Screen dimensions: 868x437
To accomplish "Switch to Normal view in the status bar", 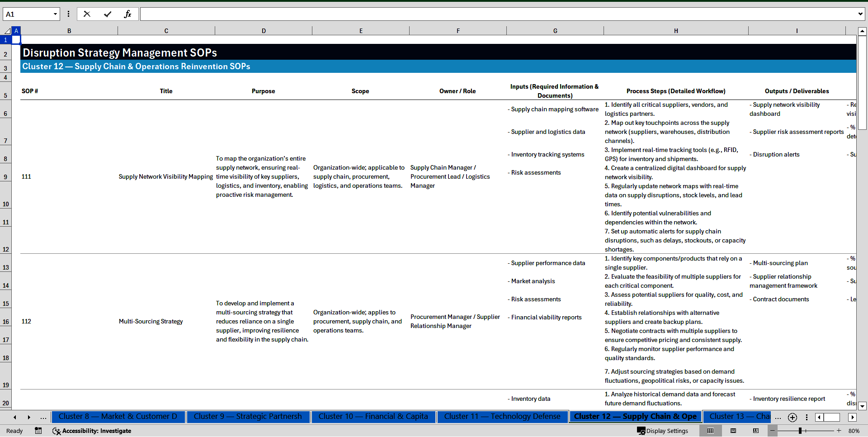I will [x=711, y=431].
